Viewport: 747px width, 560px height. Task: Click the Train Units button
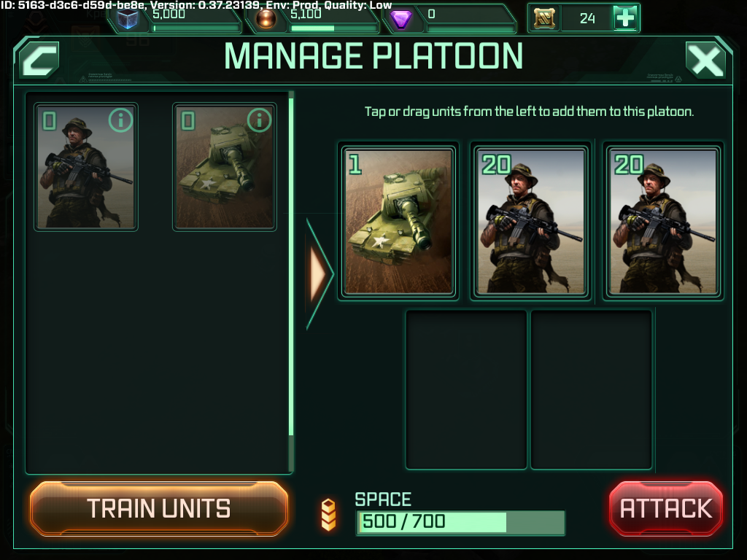[159, 508]
